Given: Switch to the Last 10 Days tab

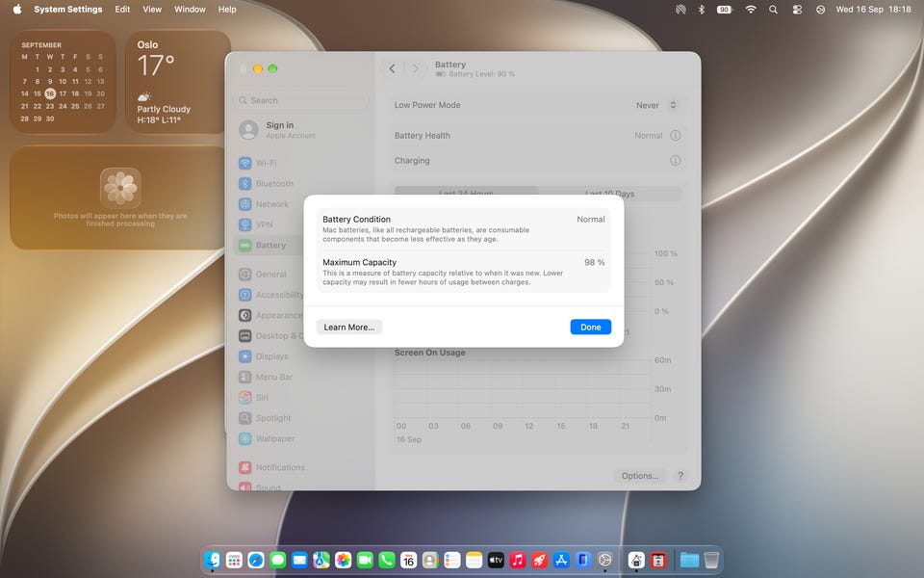Looking at the screenshot, I should [609, 194].
